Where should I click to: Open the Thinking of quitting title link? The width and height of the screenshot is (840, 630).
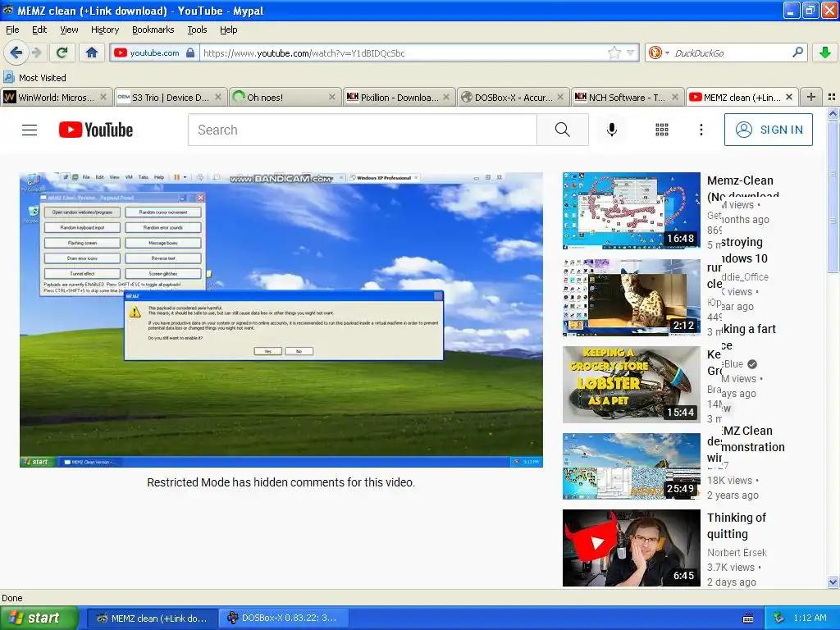[x=737, y=526]
